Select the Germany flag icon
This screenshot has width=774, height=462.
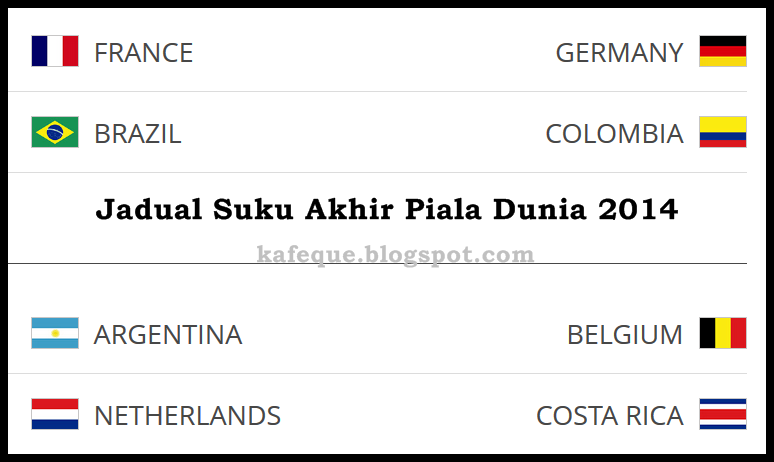coord(723,51)
